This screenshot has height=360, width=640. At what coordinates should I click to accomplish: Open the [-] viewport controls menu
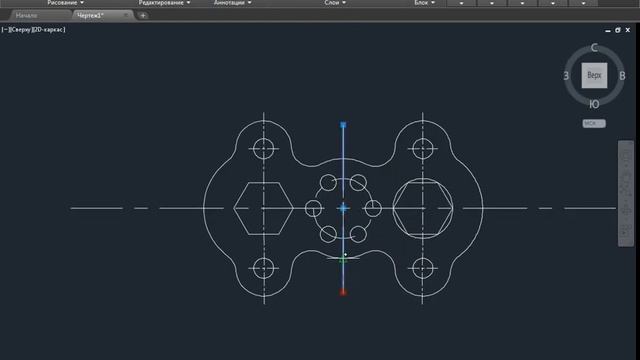click(5, 29)
